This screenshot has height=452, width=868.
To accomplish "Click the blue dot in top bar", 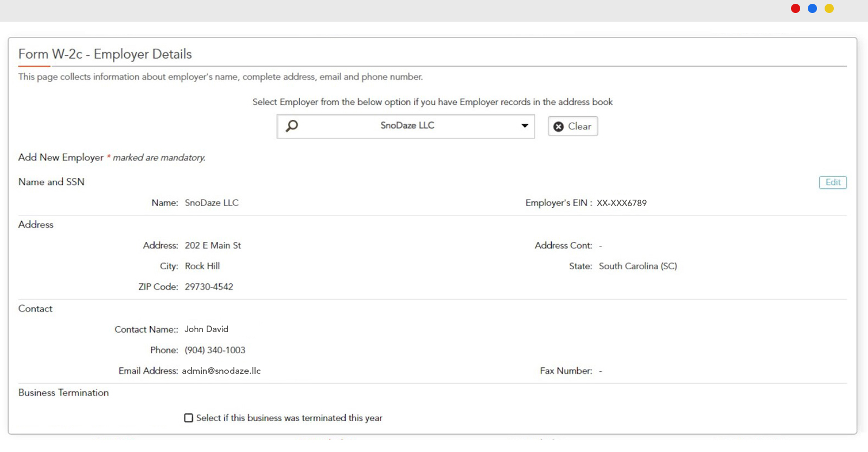I will 812,8.
